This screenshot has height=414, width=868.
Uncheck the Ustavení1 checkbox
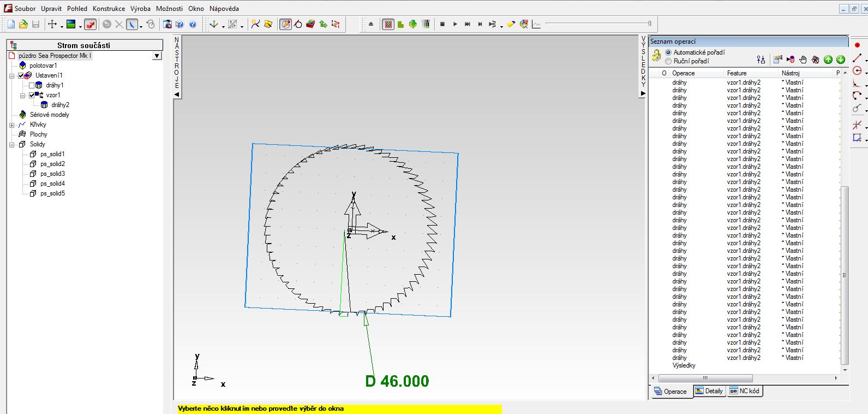pos(21,75)
